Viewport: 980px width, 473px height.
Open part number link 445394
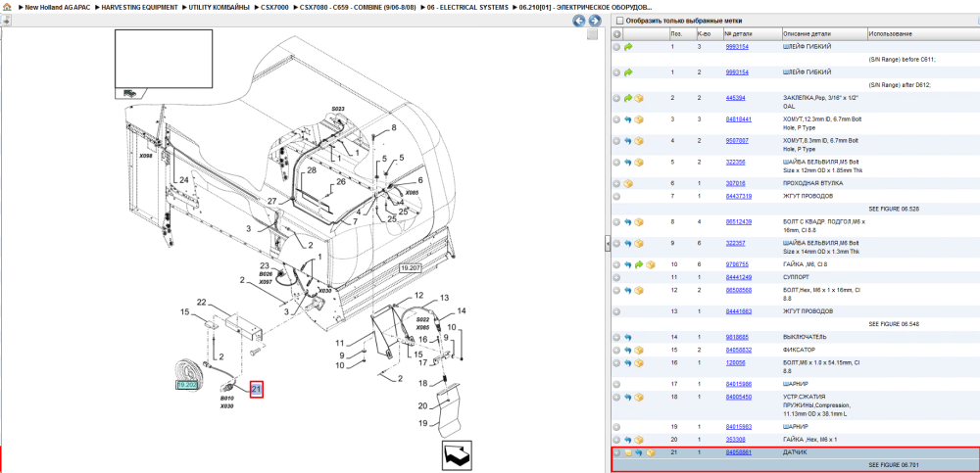[735, 98]
